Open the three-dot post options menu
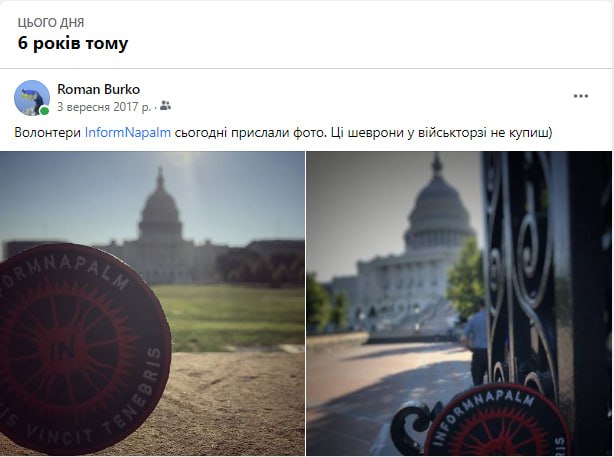614x457 pixels. (x=581, y=96)
